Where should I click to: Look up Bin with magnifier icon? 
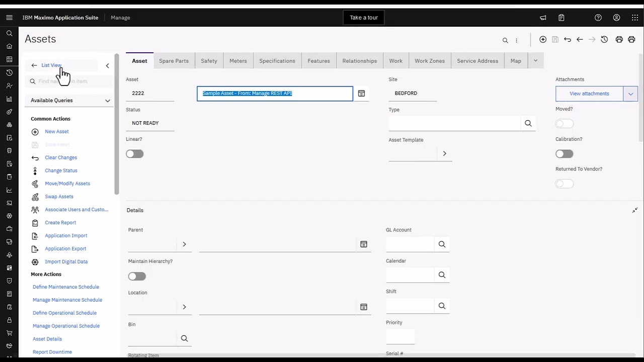(184, 338)
